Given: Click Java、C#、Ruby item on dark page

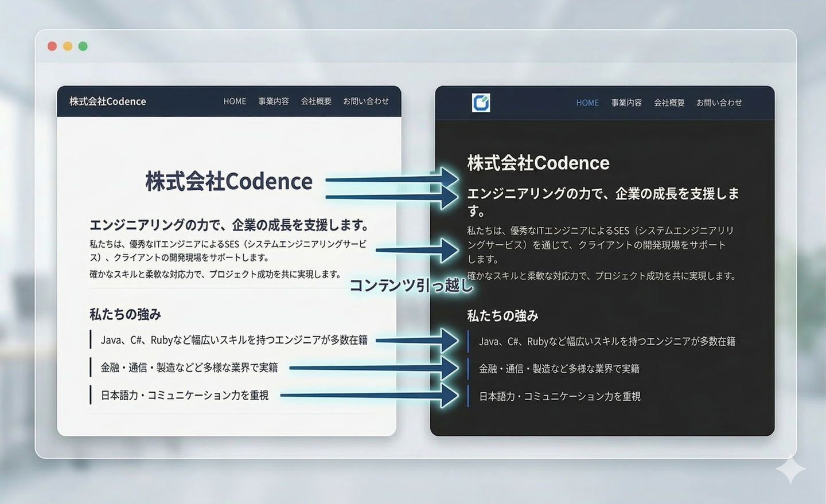Looking at the screenshot, I should point(607,341).
